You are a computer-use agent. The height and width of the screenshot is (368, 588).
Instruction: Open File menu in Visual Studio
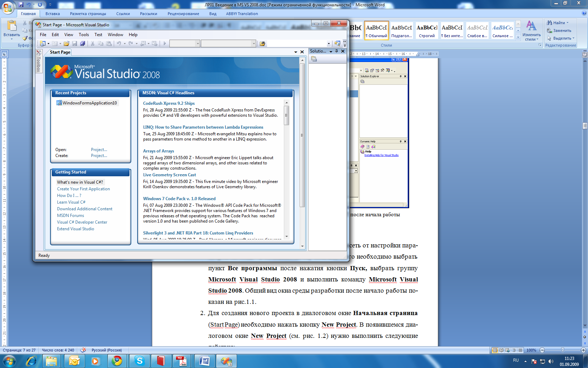point(43,35)
